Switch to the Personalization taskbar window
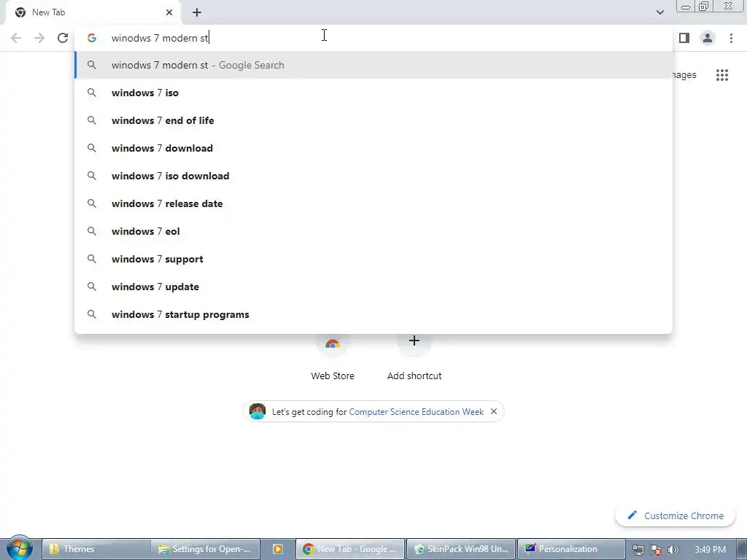This screenshot has height=560, width=747. [x=570, y=549]
